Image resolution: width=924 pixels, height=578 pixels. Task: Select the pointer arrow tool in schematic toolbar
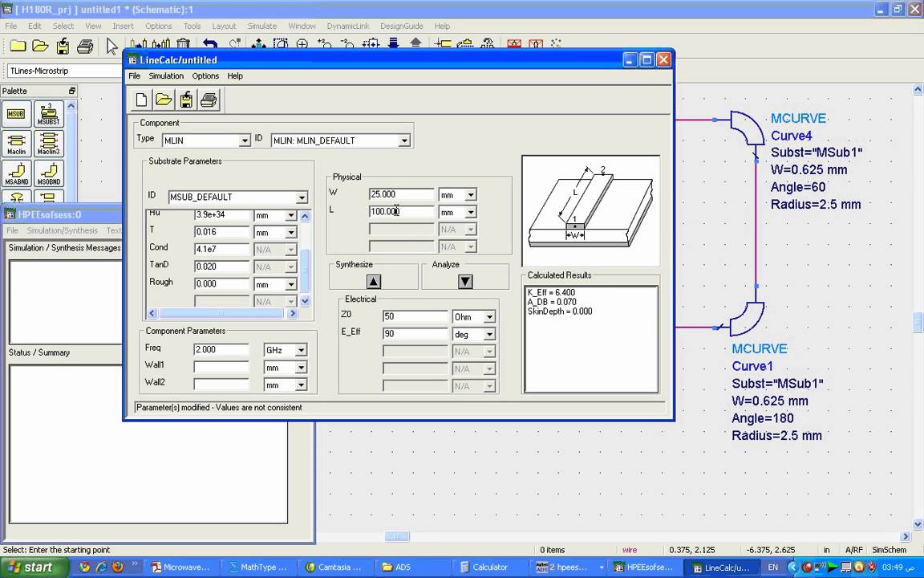point(111,46)
